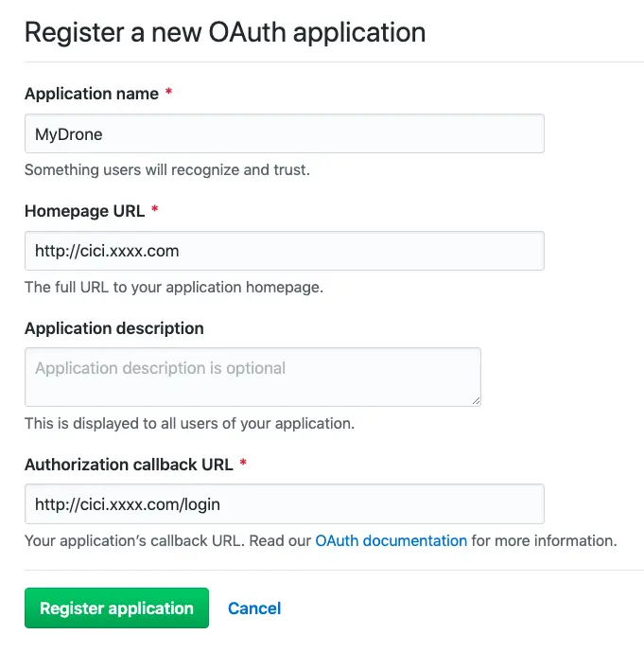Open the OAuth documentation link
This screenshot has height=652, width=644.
[391, 541]
